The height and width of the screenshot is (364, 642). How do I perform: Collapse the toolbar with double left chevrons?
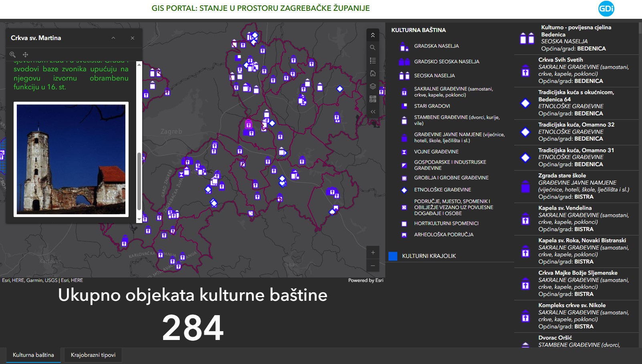(372, 112)
